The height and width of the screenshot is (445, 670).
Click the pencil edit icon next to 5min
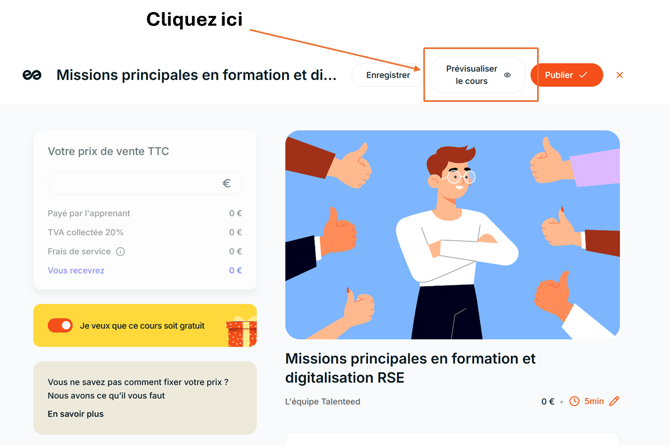point(614,401)
